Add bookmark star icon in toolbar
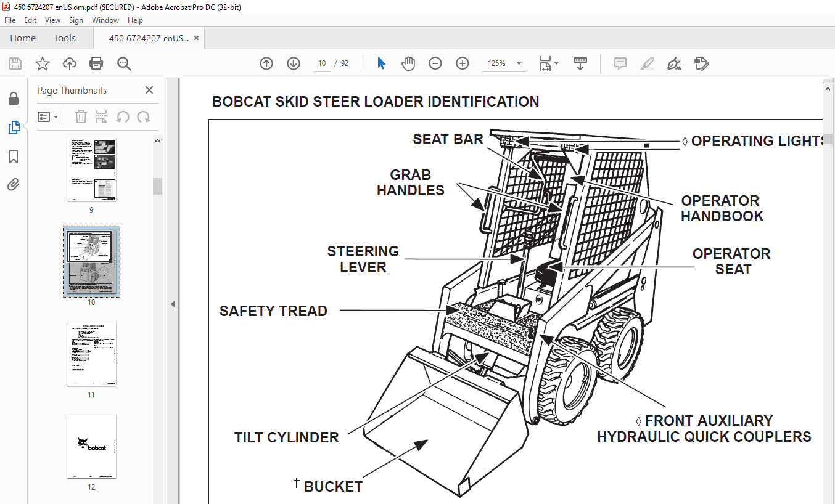 pos(43,63)
